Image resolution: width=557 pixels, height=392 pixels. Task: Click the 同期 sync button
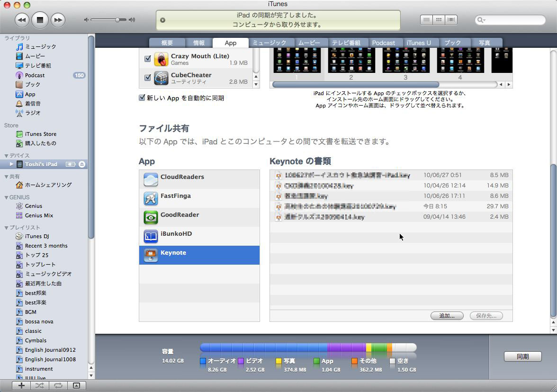coord(522,356)
